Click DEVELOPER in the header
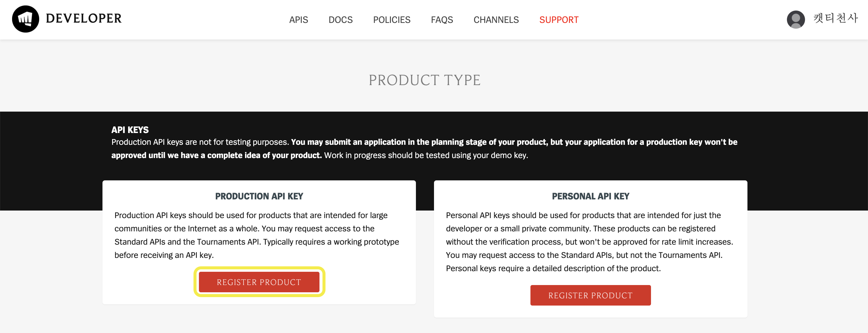The height and width of the screenshot is (333, 868). coord(83,19)
